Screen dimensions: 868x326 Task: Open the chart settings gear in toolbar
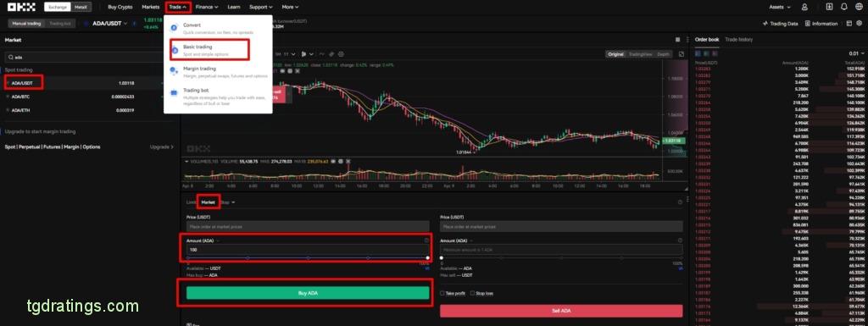tap(341, 54)
